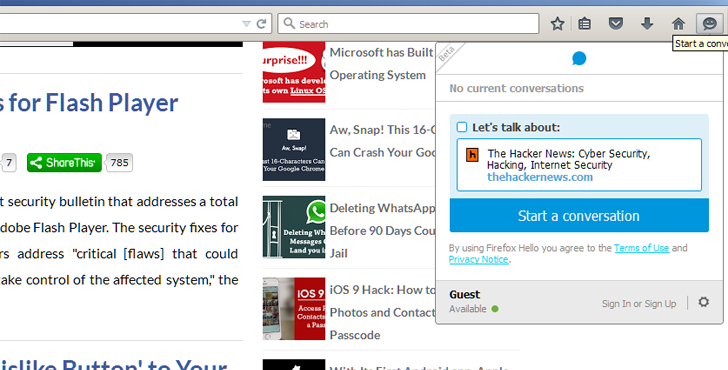Click "No current conversations" text
728x370 pixels.
point(516,88)
